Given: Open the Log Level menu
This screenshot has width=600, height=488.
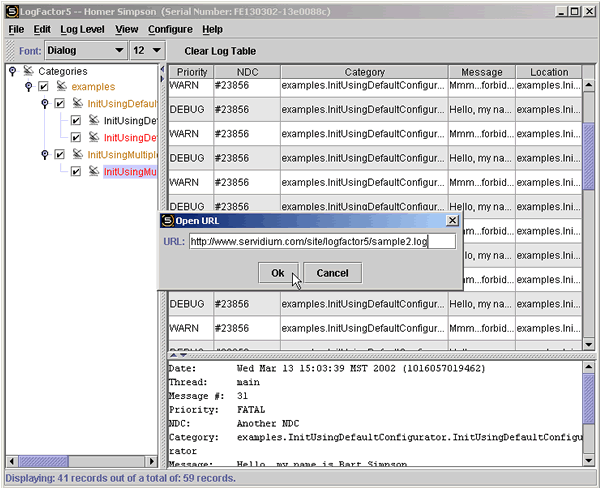Looking at the screenshot, I should [x=82, y=30].
